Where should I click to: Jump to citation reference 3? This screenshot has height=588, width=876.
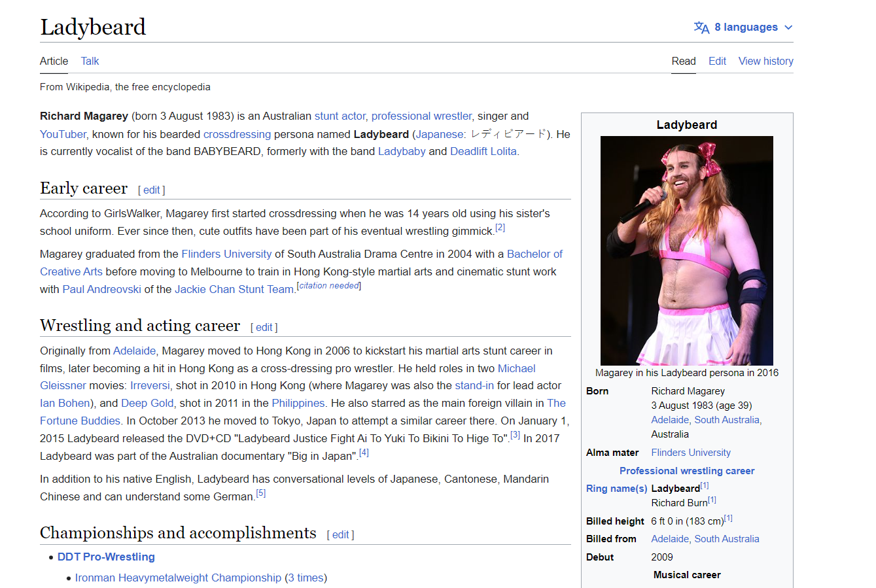point(515,434)
